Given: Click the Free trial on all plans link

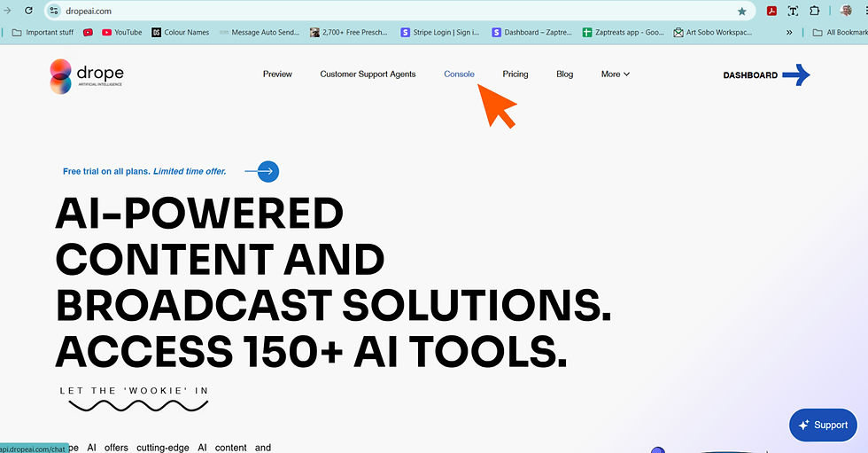Looking at the screenshot, I should pos(144,172).
